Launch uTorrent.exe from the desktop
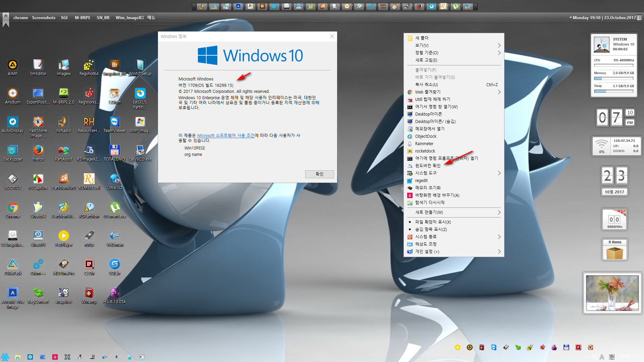 tap(114, 210)
